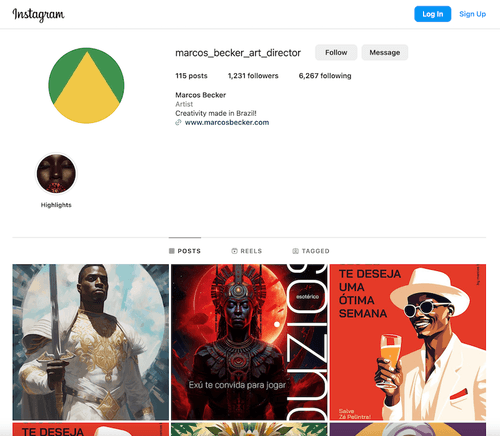Follow marcos_becker_art_director
The width and height of the screenshot is (500, 436).
(336, 52)
